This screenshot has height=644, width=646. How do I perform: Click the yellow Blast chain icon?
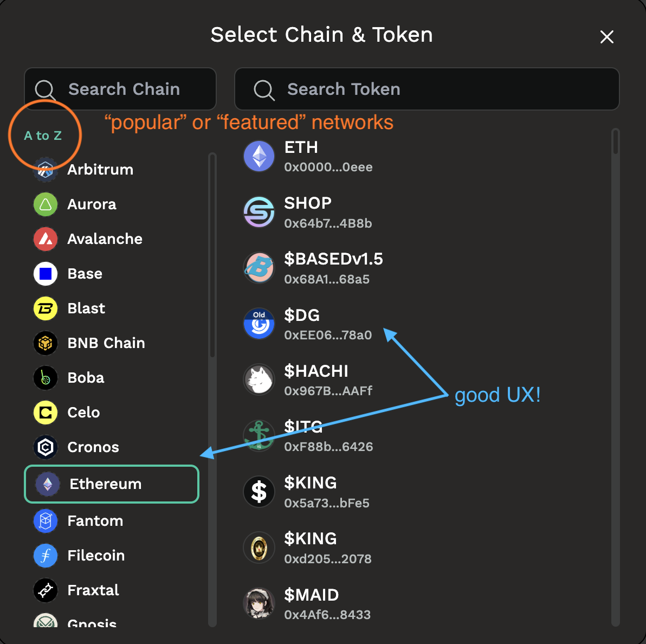46,308
